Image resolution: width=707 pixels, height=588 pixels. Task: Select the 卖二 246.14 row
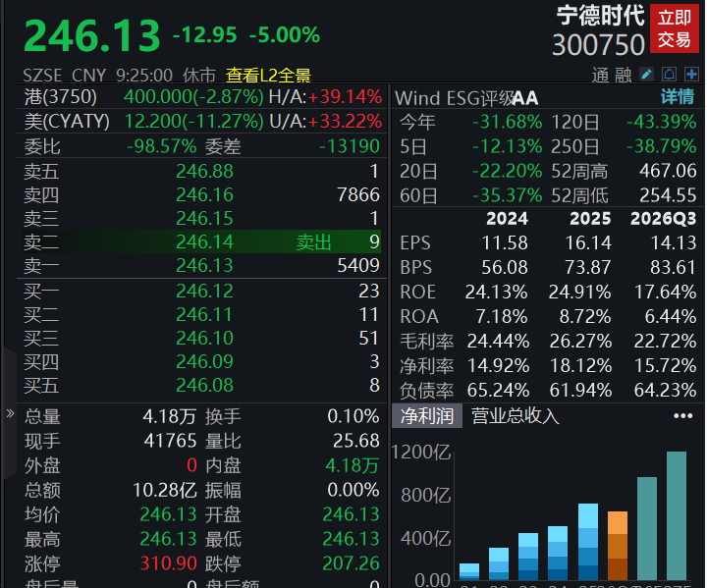[x=201, y=242]
